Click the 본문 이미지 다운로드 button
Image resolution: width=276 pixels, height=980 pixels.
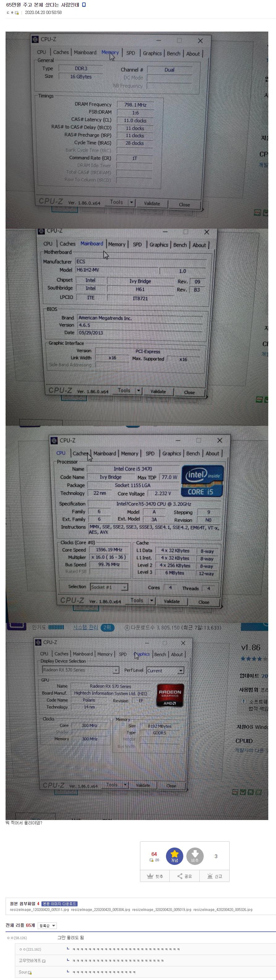pyautogui.click(x=60, y=904)
